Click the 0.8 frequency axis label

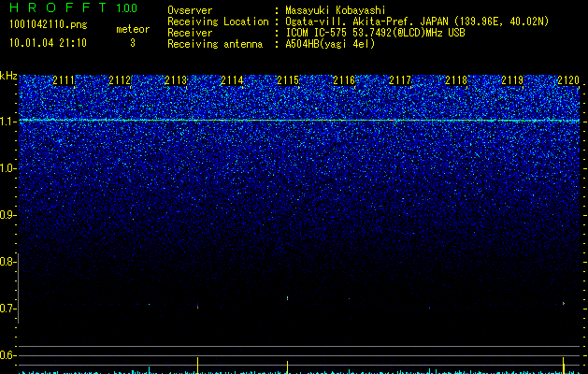tap(7, 262)
